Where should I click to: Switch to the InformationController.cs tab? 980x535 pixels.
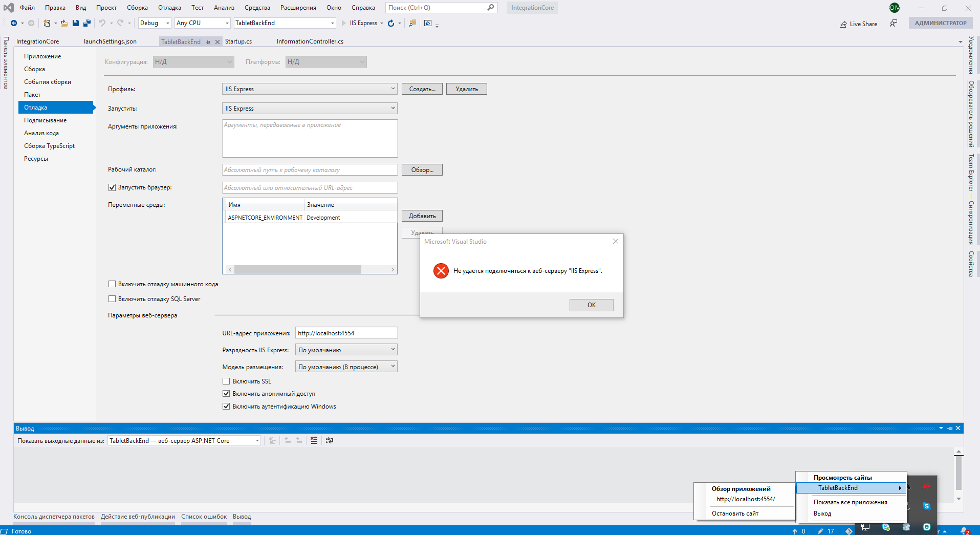click(310, 41)
